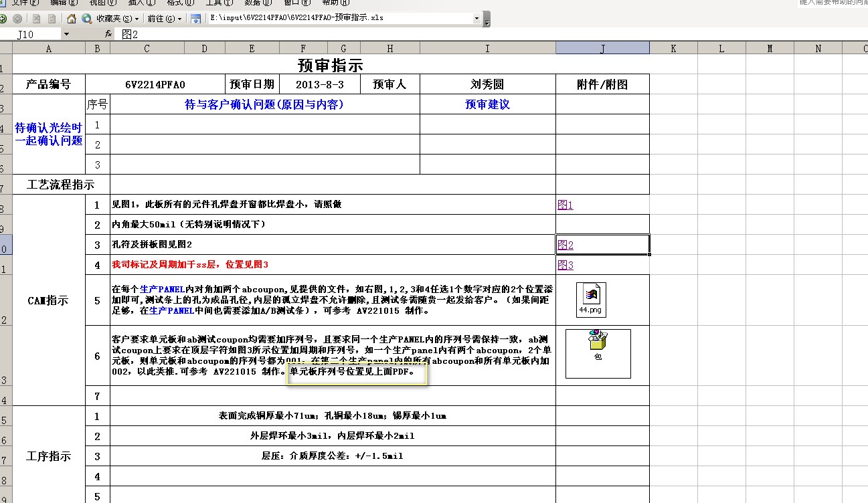The width and height of the screenshot is (868, 503).
Task: Click the cell 层压：介质厚度公差：+/-1.5mil
Action: click(333, 456)
